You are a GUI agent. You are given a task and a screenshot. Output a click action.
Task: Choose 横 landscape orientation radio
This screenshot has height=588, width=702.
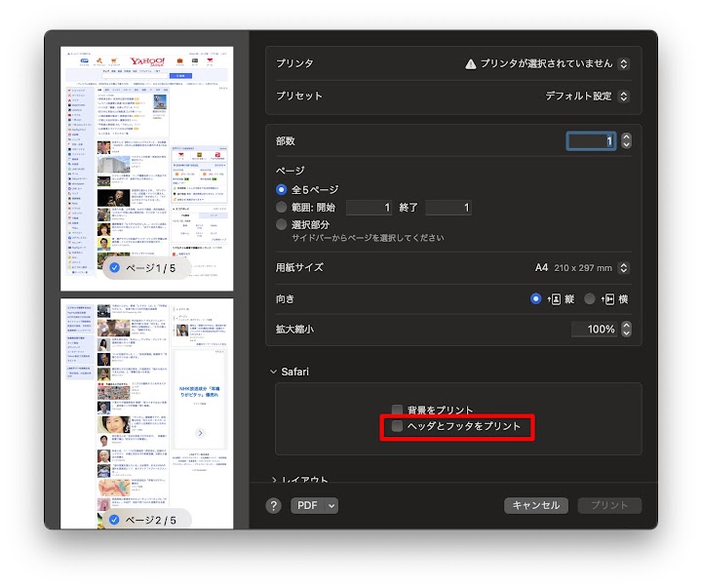coord(590,298)
